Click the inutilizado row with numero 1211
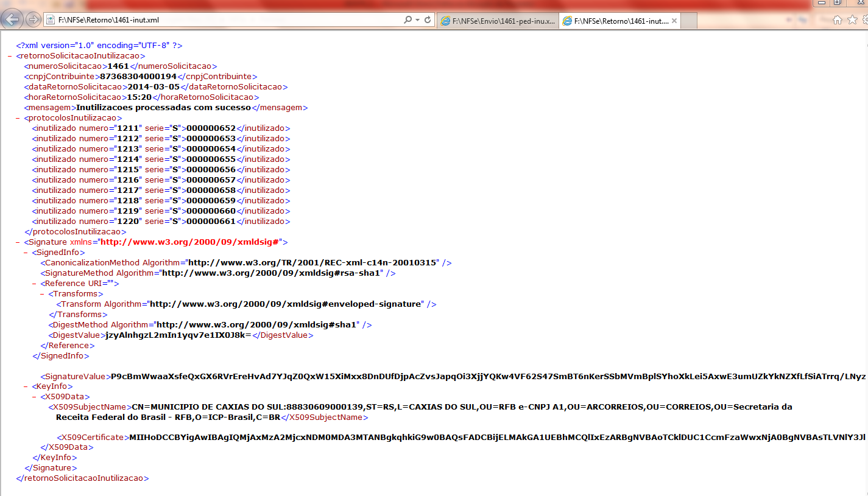Viewport: 868px width, 496px height. pos(161,128)
